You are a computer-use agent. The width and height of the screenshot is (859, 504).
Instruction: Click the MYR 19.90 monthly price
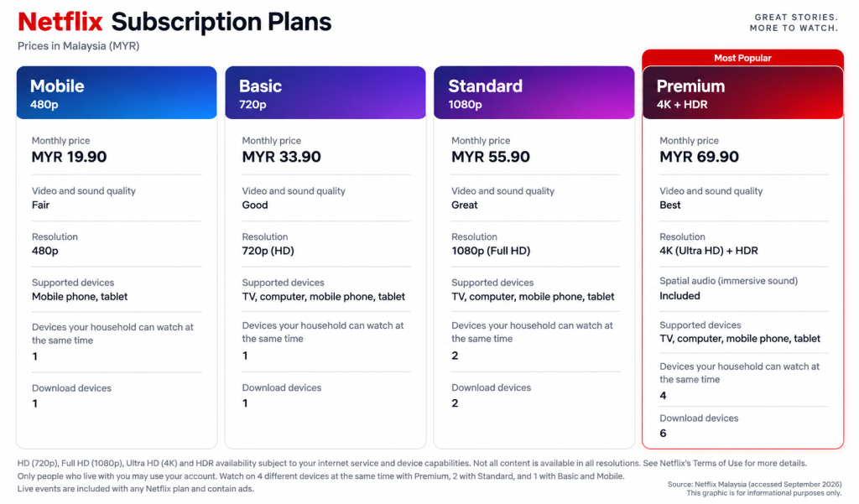tap(69, 157)
